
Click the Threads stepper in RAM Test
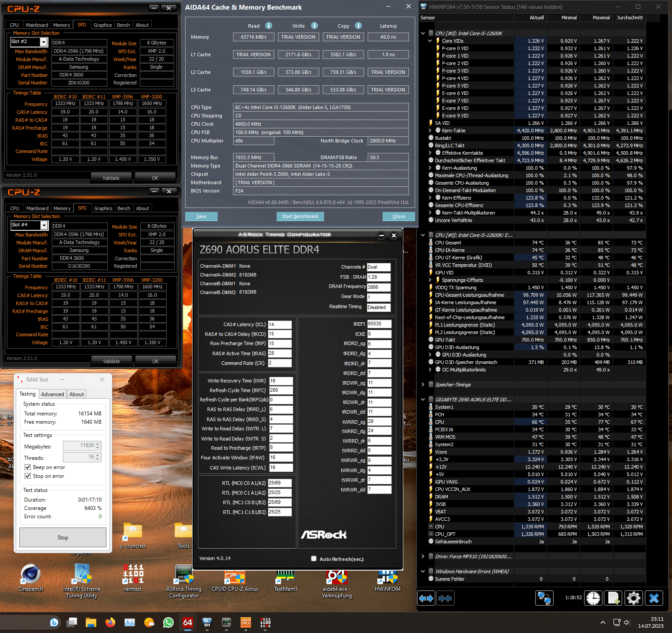tap(98, 458)
